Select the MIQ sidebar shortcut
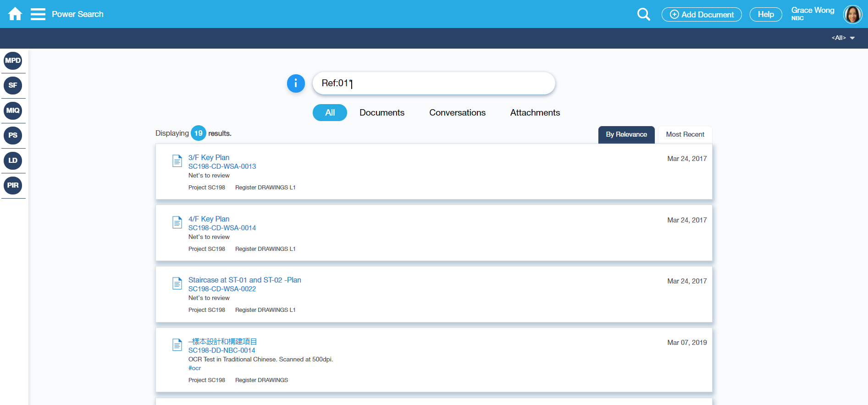Viewport: 868px width, 405px height. coord(13,111)
